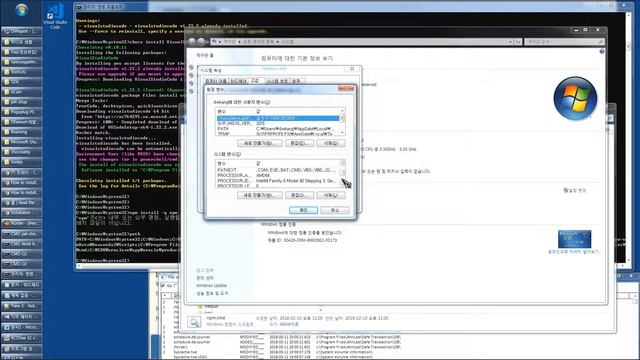This screenshot has height=360, width=640.
Task: Click the Control Panel search field
Action: pos(564,42)
